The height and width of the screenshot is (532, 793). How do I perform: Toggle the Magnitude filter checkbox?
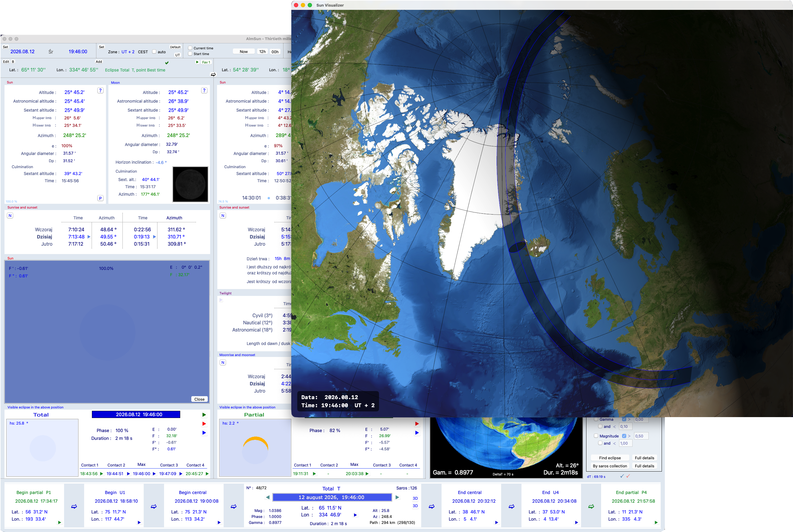click(x=596, y=436)
